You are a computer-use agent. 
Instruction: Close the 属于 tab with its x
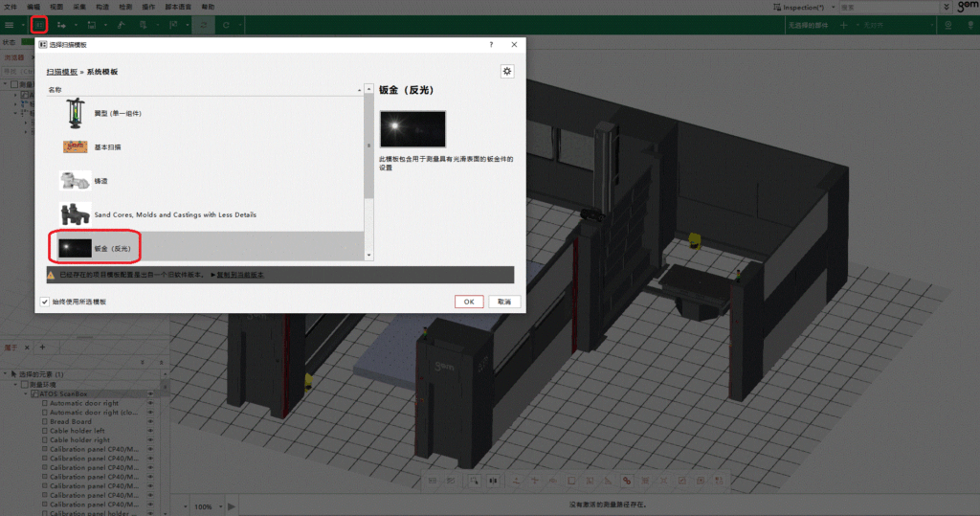click(27, 348)
